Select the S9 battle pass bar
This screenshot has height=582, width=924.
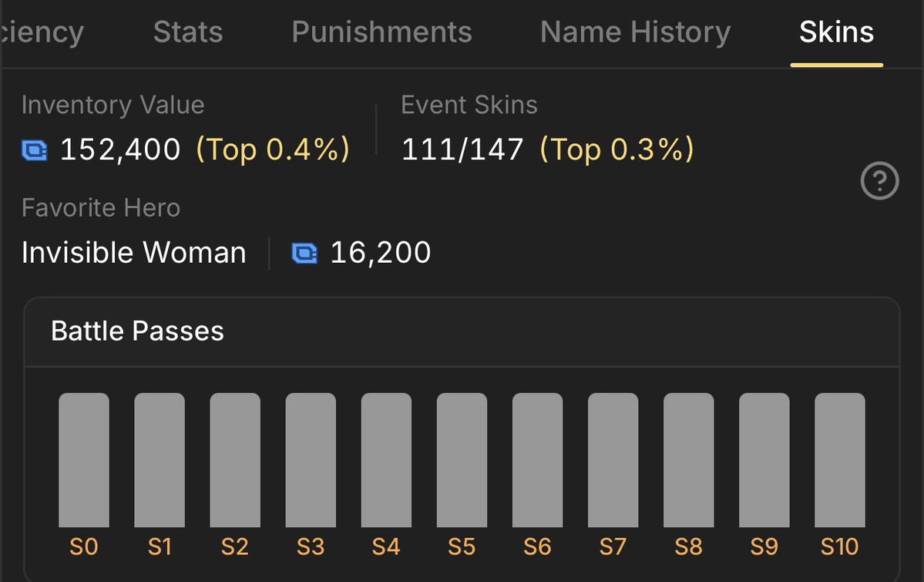pos(764,460)
